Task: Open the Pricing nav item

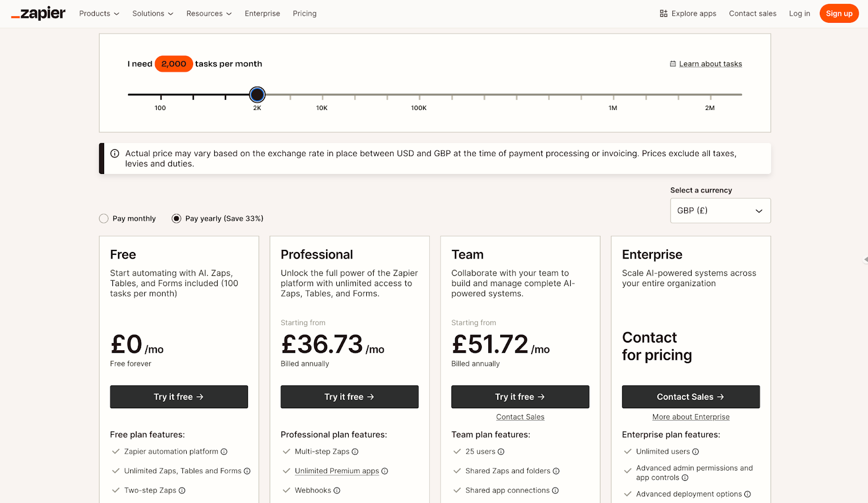Action: pyautogui.click(x=304, y=14)
